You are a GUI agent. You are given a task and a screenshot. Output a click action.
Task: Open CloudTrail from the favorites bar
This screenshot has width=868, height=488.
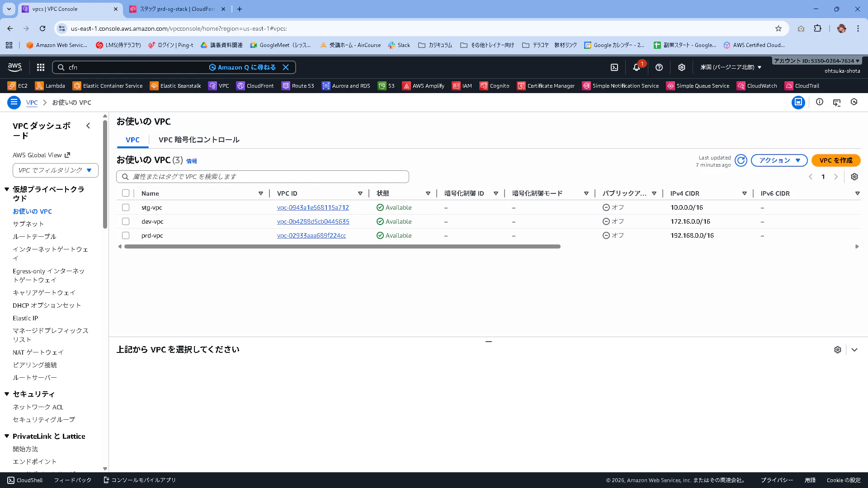pos(802,86)
